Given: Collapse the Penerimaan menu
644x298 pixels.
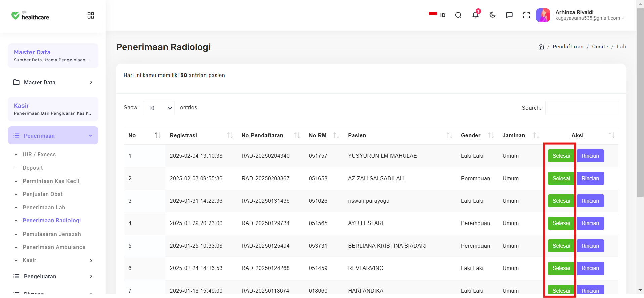Looking at the screenshot, I should tap(53, 135).
